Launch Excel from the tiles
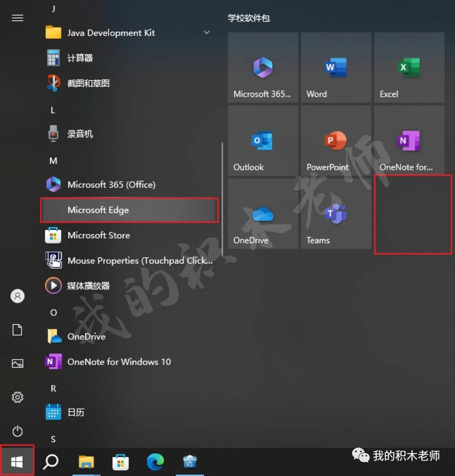 [x=409, y=67]
